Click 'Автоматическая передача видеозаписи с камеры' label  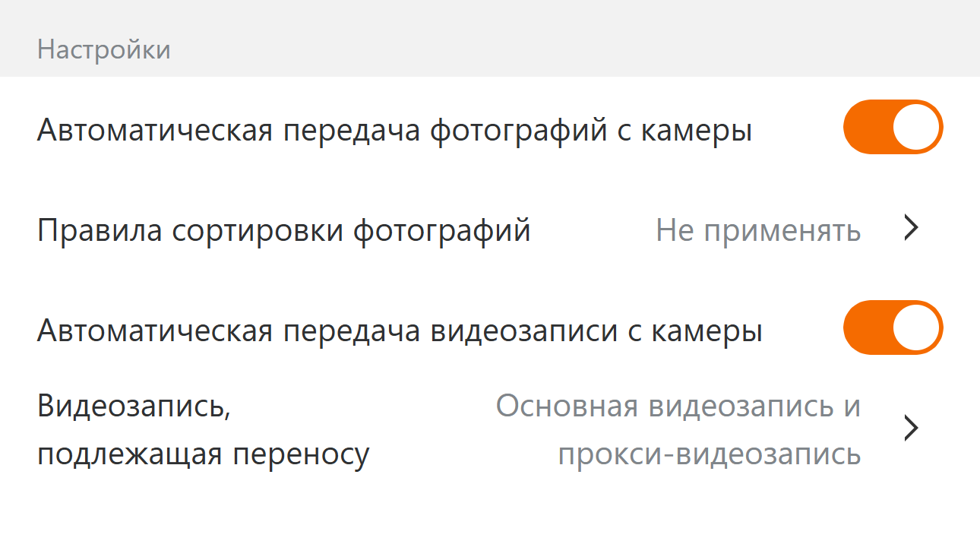[x=400, y=332]
